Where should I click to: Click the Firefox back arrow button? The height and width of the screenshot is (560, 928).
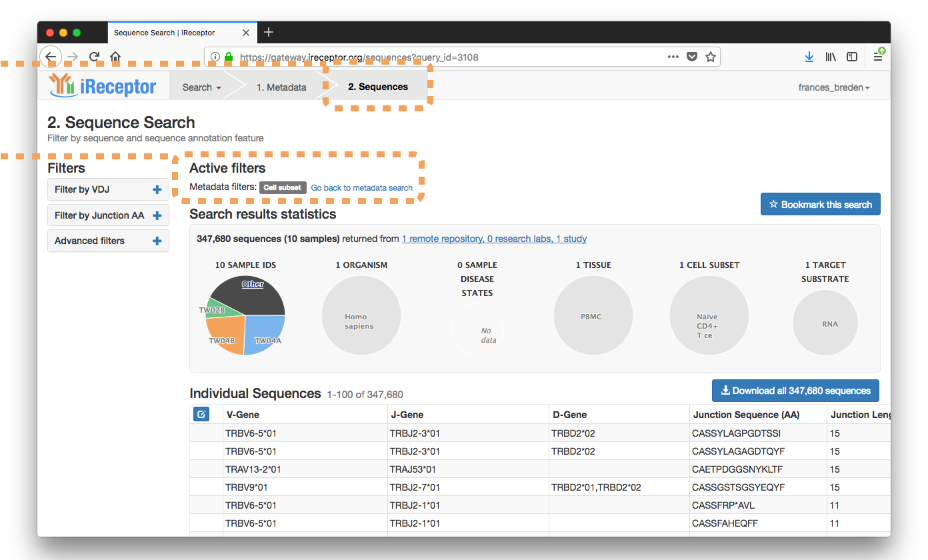click(51, 57)
